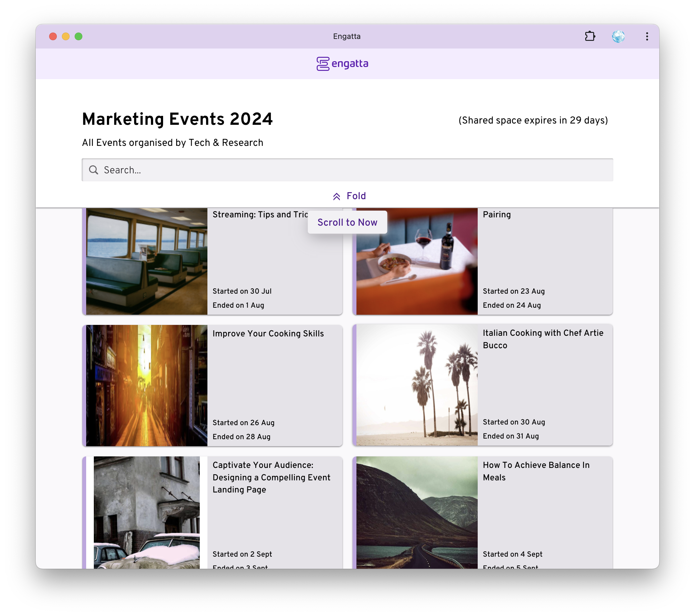
Task: Open How To Achieve Balance In Meals
Action: (536, 471)
